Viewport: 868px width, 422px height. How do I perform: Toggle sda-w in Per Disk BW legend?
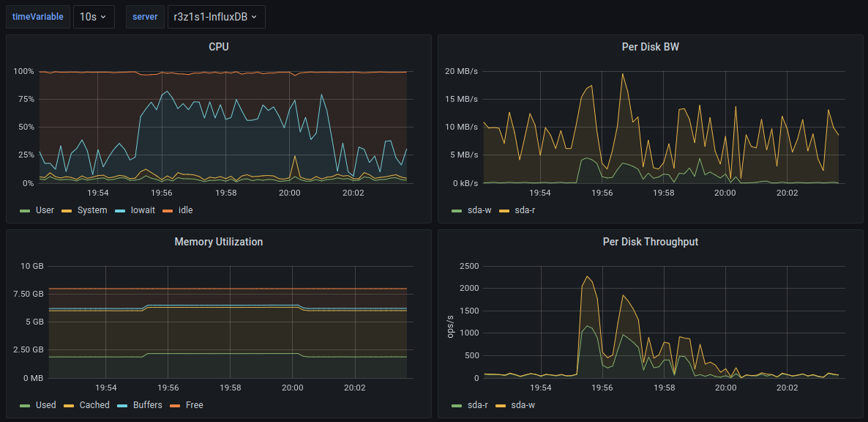tap(478, 210)
